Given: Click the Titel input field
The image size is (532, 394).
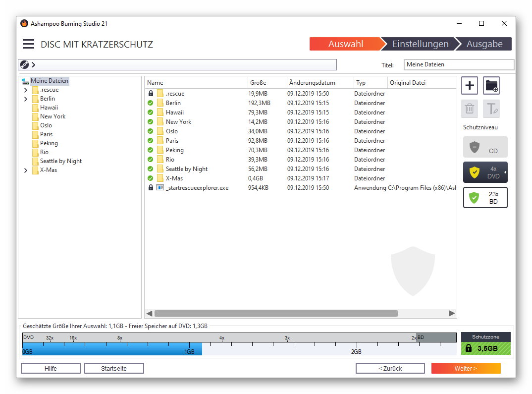Looking at the screenshot, I should click(x=459, y=64).
